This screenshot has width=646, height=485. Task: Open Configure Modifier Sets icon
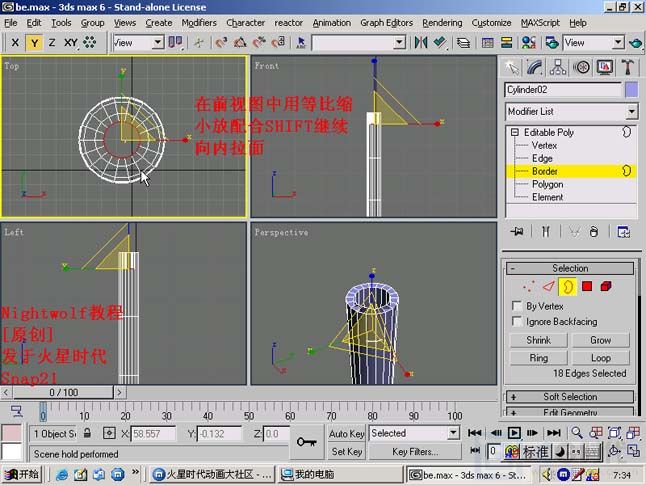(x=623, y=232)
